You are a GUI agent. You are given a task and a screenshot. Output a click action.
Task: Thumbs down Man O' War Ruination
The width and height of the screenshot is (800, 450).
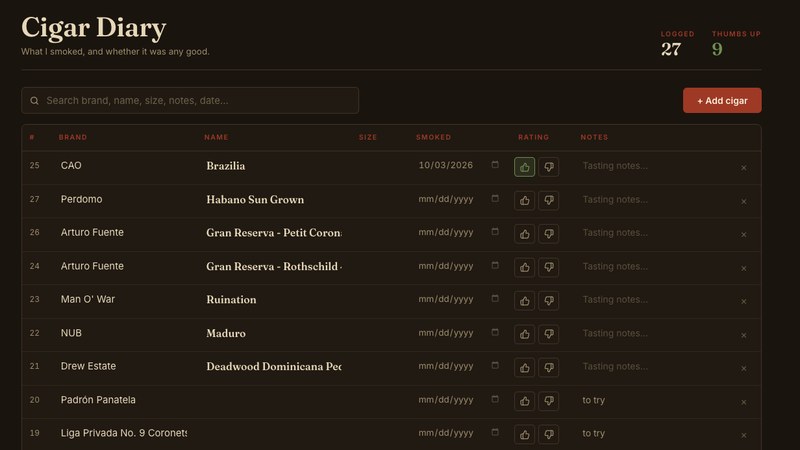548,301
